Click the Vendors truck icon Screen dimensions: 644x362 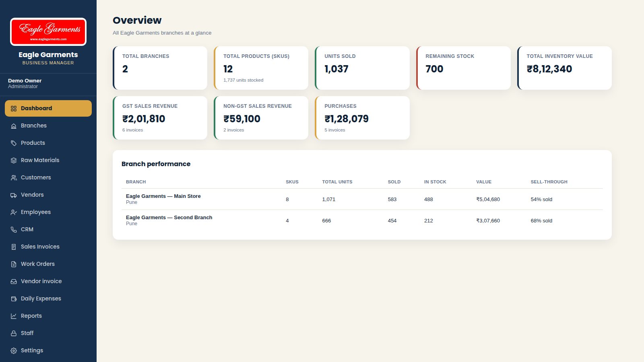coord(14,195)
